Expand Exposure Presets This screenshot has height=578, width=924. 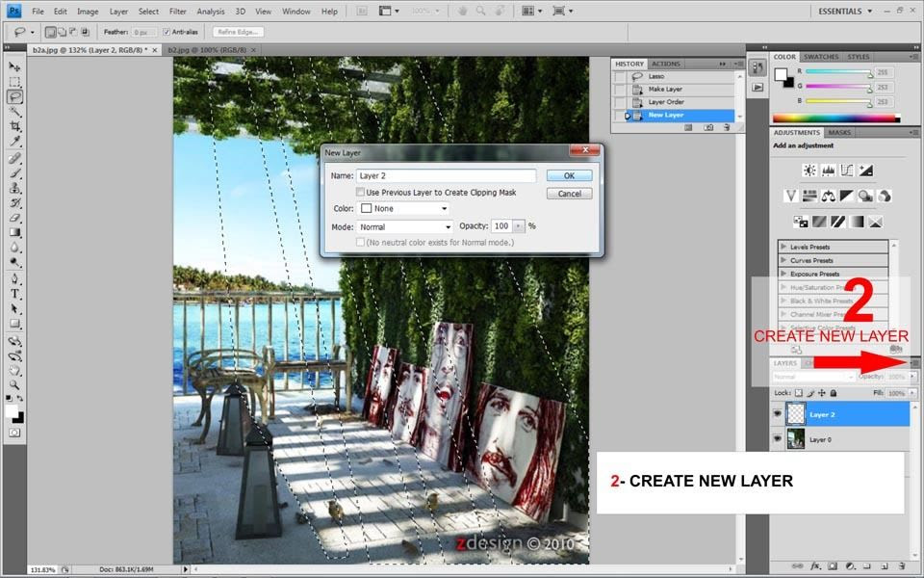pyautogui.click(x=783, y=273)
